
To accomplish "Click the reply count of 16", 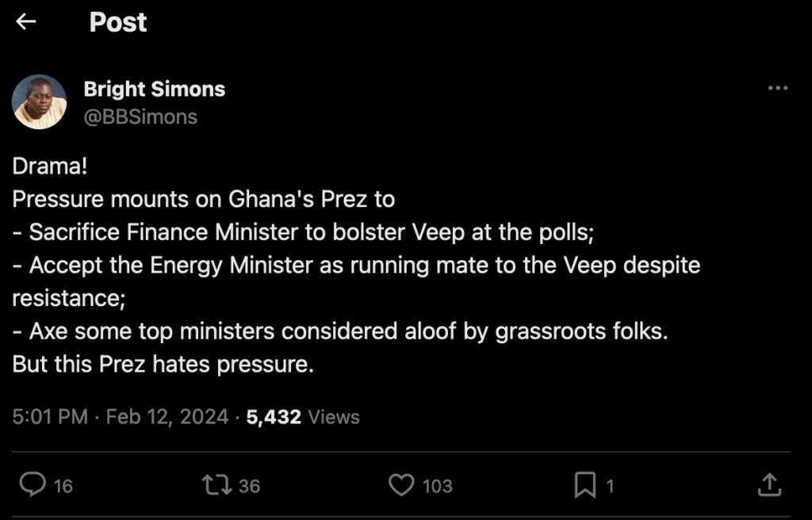I will click(63, 485).
